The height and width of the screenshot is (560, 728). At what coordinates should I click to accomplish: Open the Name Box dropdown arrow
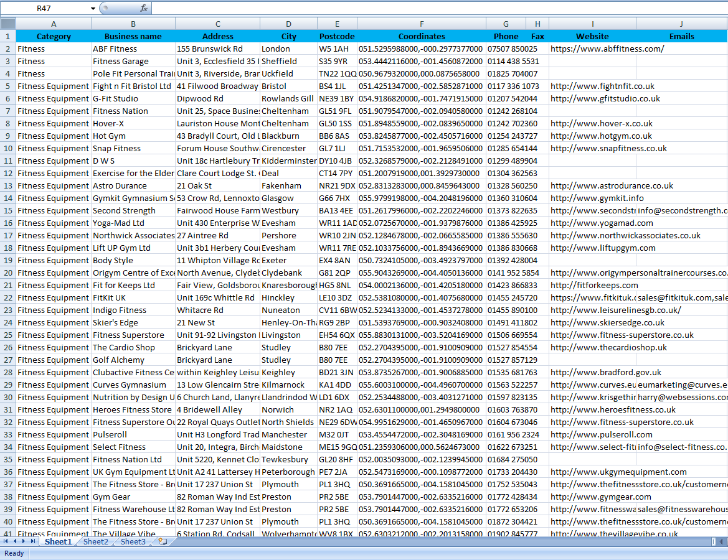(x=93, y=9)
